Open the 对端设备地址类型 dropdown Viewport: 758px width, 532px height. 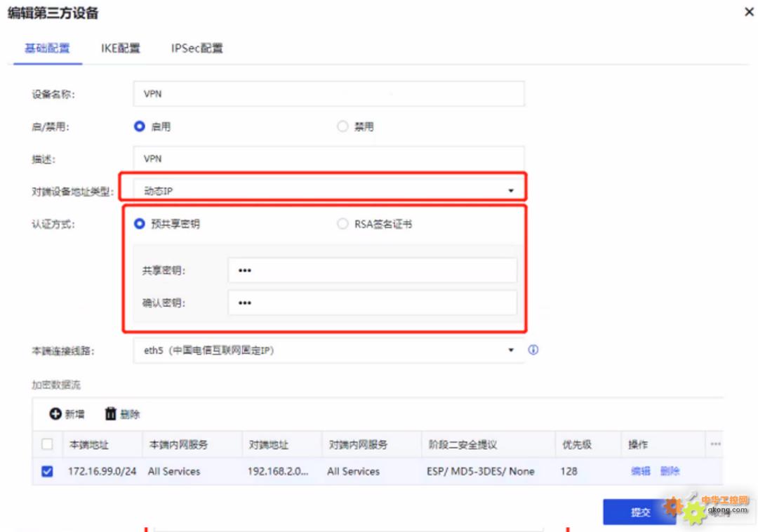pos(328,191)
